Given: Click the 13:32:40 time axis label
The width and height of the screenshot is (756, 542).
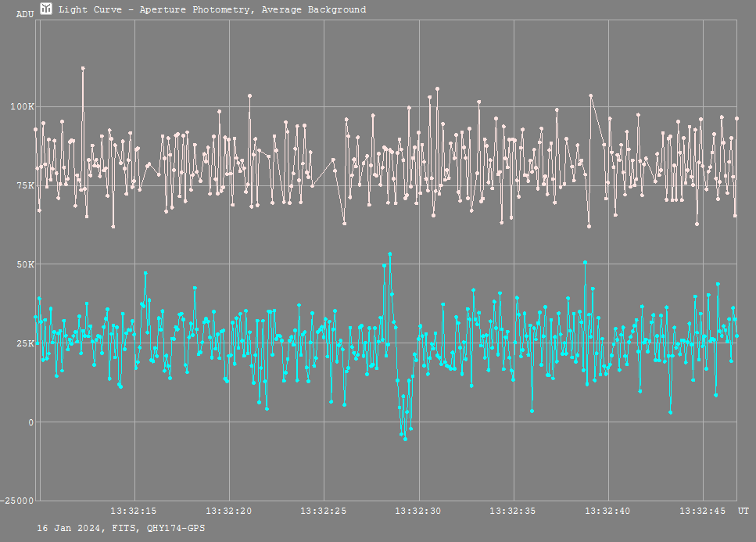Looking at the screenshot, I should pyautogui.click(x=607, y=511).
